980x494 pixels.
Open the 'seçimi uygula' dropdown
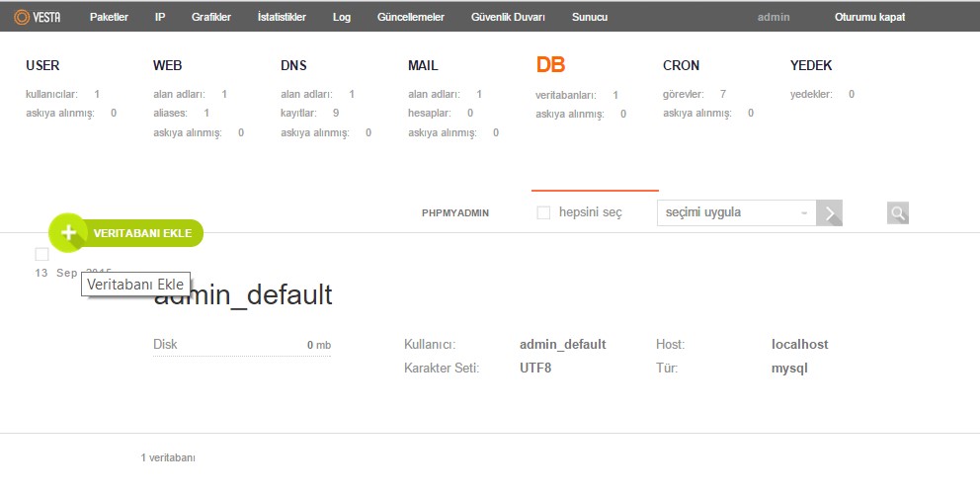pyautogui.click(x=736, y=212)
